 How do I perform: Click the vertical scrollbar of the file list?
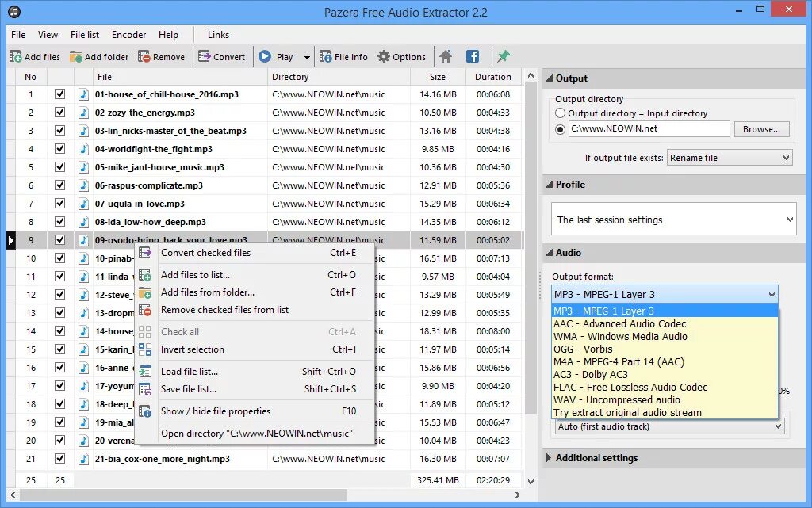click(530, 248)
